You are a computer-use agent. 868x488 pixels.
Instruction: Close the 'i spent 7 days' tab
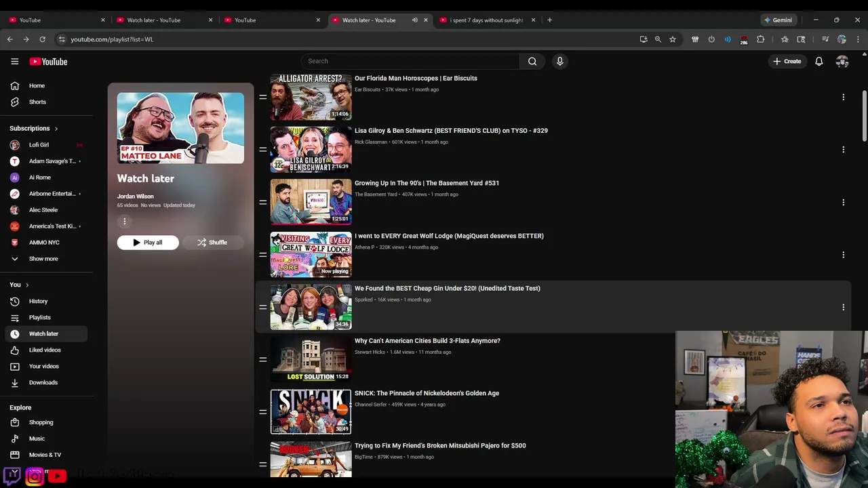pyautogui.click(x=533, y=20)
